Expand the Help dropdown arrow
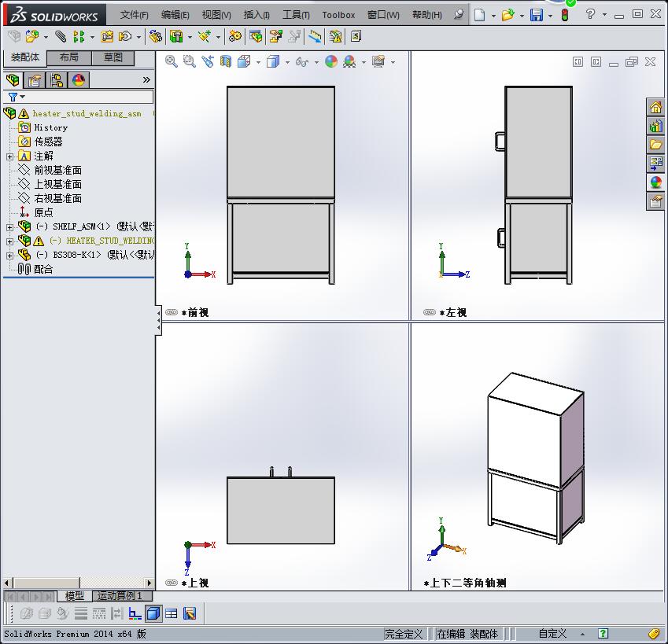Image resolution: width=668 pixels, height=644 pixels. tap(604, 15)
